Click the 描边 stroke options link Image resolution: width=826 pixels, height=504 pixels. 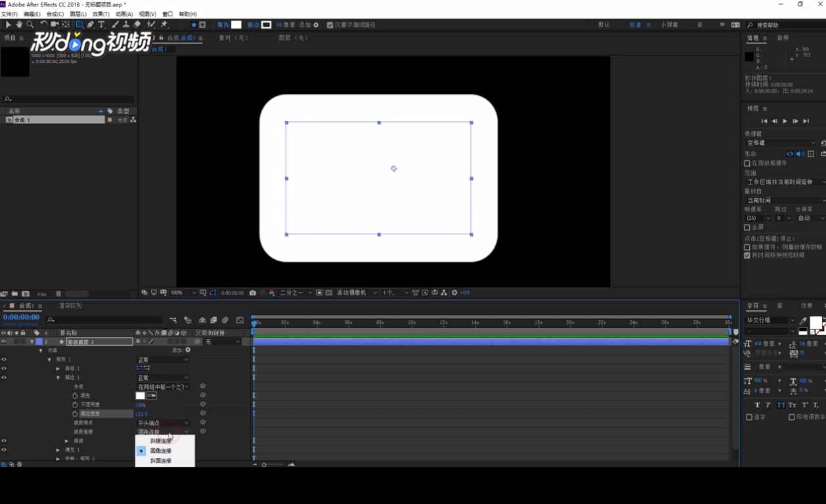click(253, 25)
